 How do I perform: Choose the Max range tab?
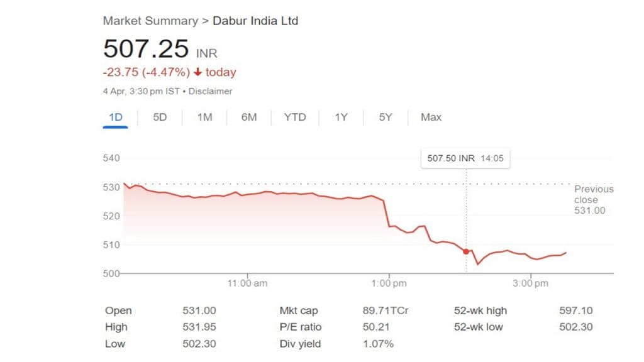(x=431, y=117)
